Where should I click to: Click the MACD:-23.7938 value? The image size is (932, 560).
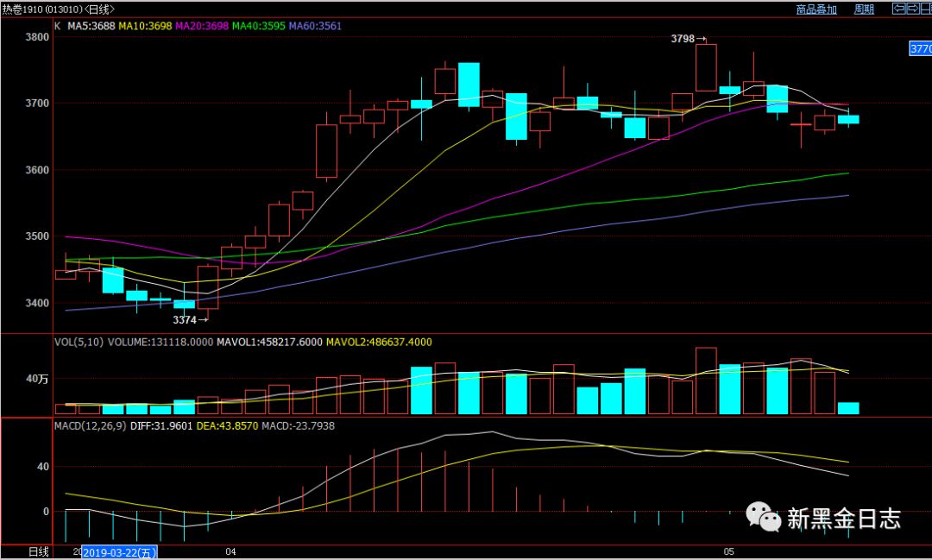pos(298,426)
